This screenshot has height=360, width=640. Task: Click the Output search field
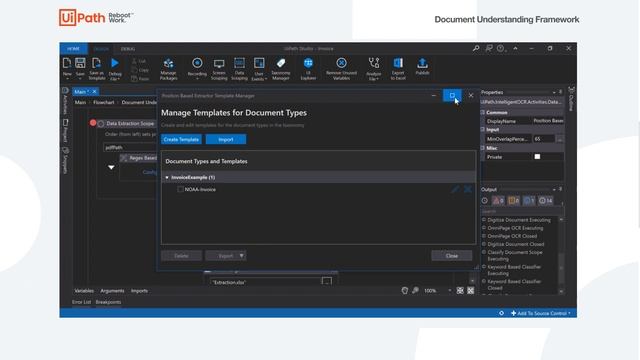coord(522,211)
